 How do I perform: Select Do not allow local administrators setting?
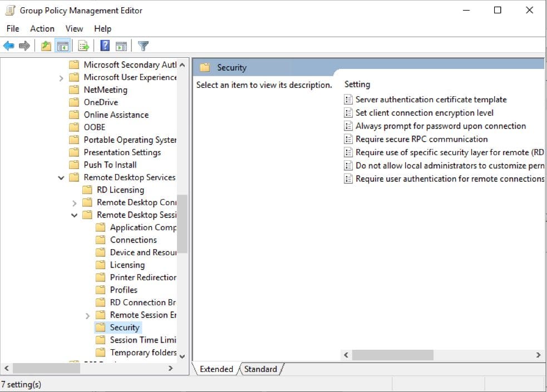[x=449, y=166]
